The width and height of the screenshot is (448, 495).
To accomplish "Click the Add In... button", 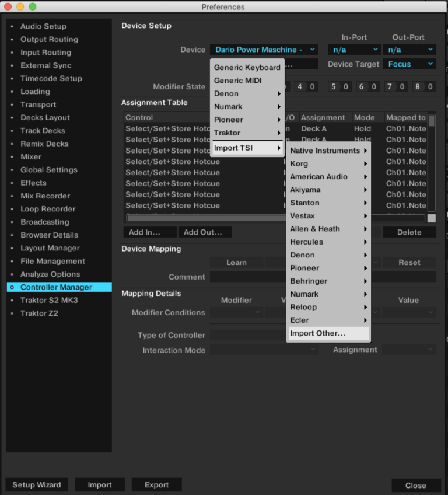I will 150,232.
